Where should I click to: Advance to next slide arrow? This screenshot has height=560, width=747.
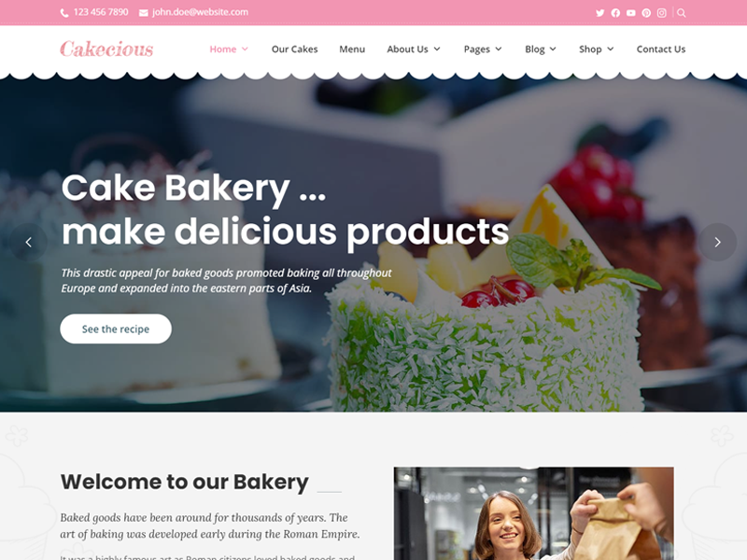click(x=717, y=242)
